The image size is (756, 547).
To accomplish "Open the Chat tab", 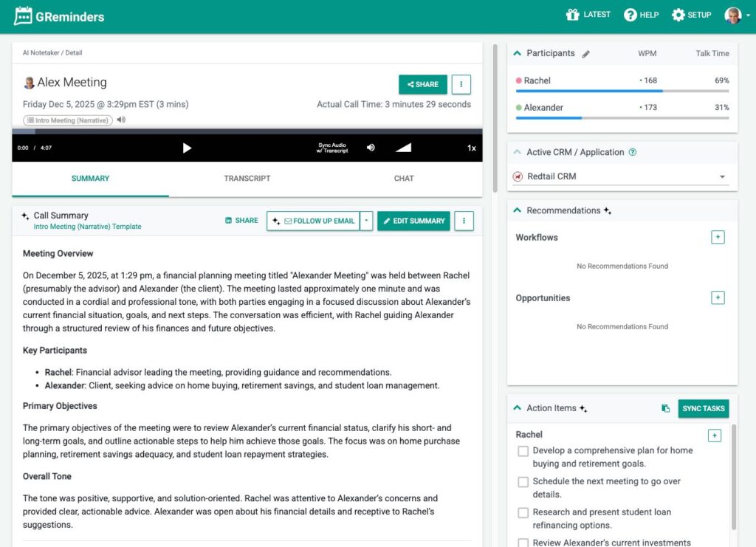I will coord(404,179).
